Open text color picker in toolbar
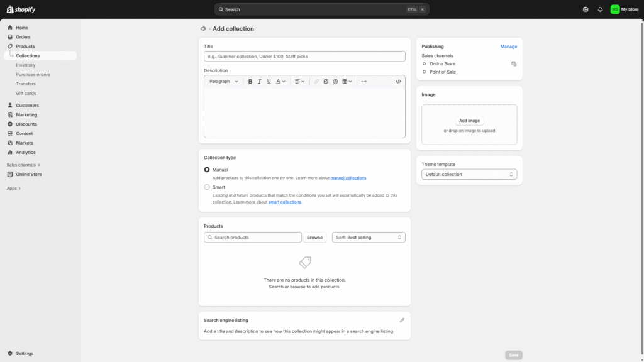644x362 pixels. (280, 82)
